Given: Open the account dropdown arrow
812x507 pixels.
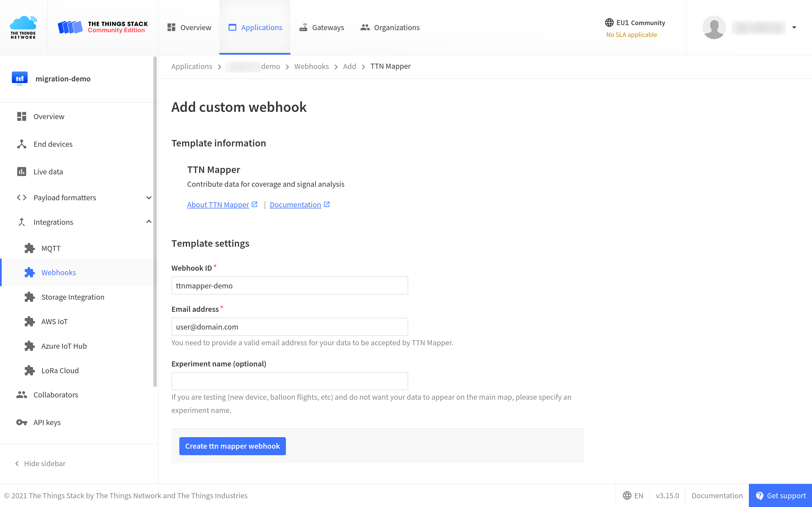Looking at the screenshot, I should pyautogui.click(x=794, y=27).
